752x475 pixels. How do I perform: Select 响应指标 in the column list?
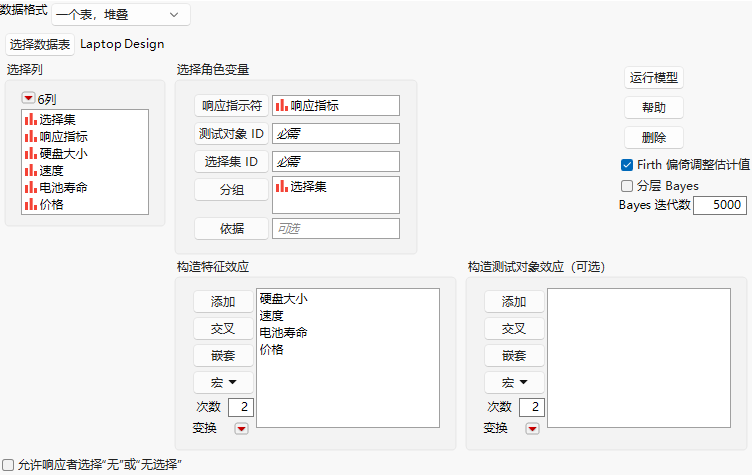(x=63, y=136)
